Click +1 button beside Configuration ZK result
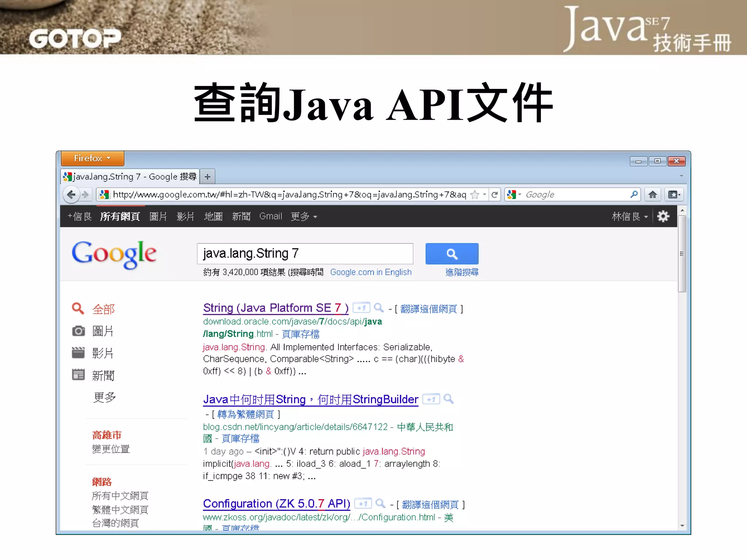This screenshot has width=747, height=560. [363, 504]
